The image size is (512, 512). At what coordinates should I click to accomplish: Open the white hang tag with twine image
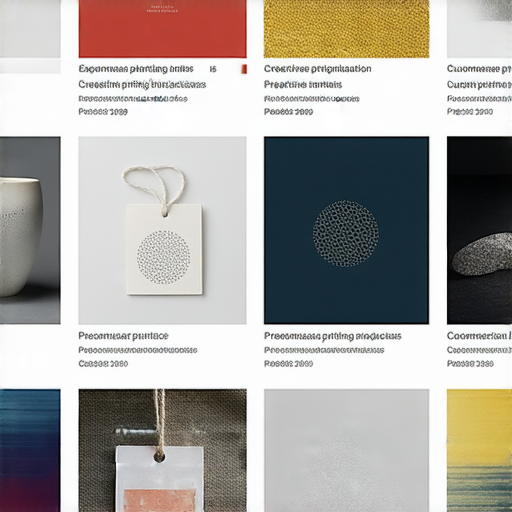tap(163, 230)
